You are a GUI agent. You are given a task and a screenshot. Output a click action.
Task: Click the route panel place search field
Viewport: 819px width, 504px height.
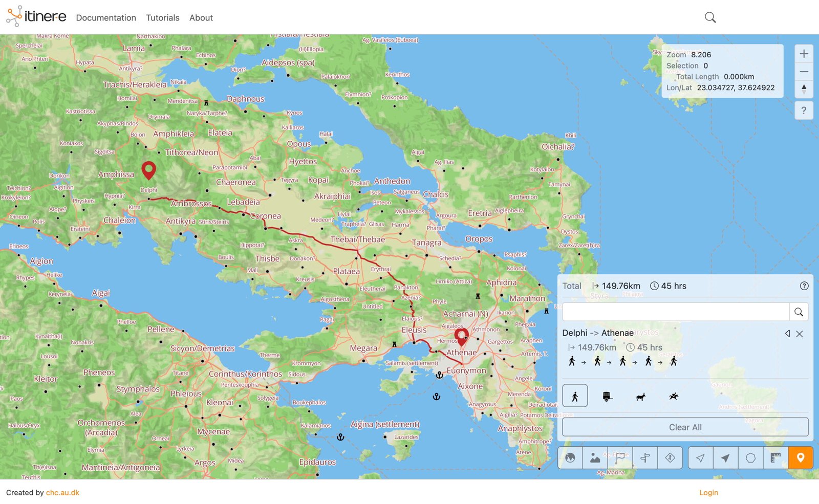tap(676, 312)
